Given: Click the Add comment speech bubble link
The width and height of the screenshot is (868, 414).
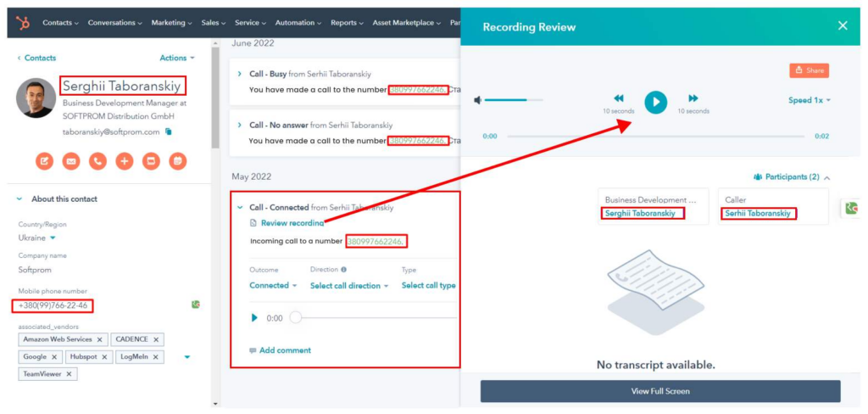Looking at the screenshot, I should pyautogui.click(x=280, y=350).
